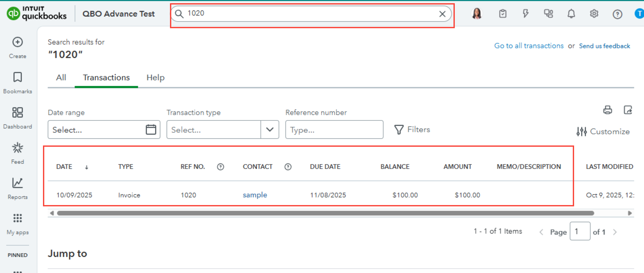This screenshot has height=273, width=644.
Task: Click the notifications bell icon
Action: 571,14
